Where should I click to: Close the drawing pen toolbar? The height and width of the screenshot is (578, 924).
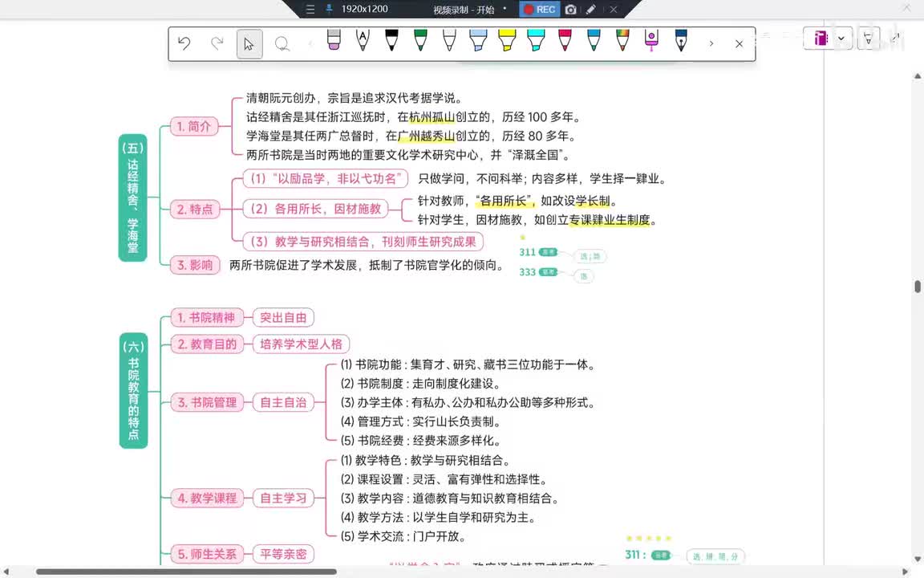coord(739,43)
